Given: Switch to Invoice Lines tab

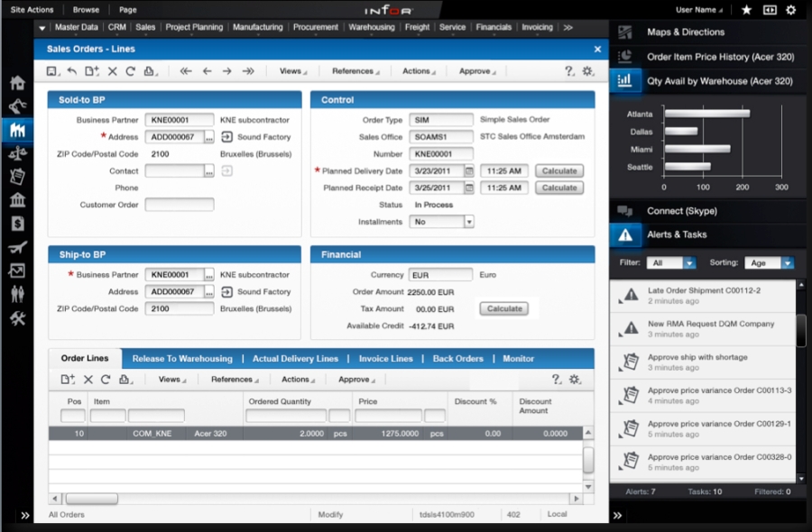Looking at the screenshot, I should 386,359.
